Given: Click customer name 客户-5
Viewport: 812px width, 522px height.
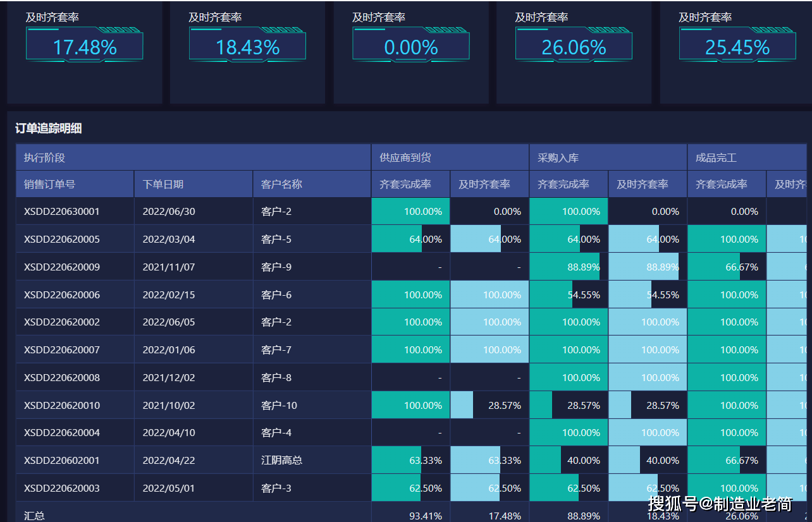Looking at the screenshot, I should coord(276,240).
